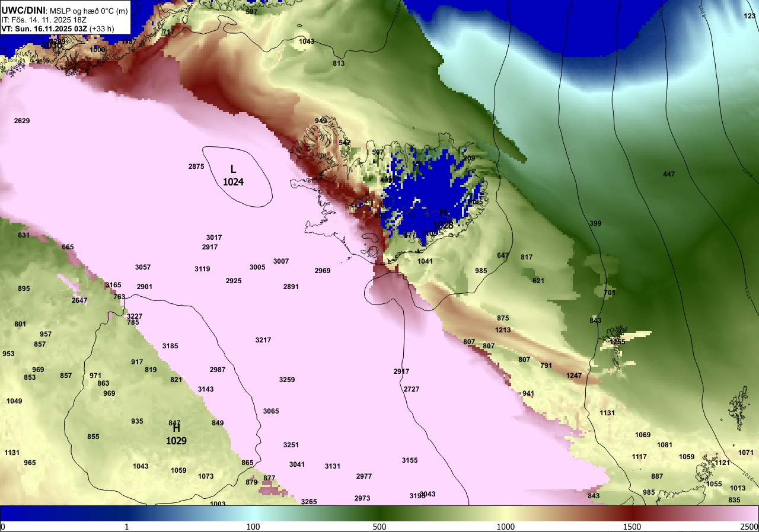Click the height value 3185
Image resolution: width=759 pixels, height=532 pixels.
pyautogui.click(x=170, y=346)
